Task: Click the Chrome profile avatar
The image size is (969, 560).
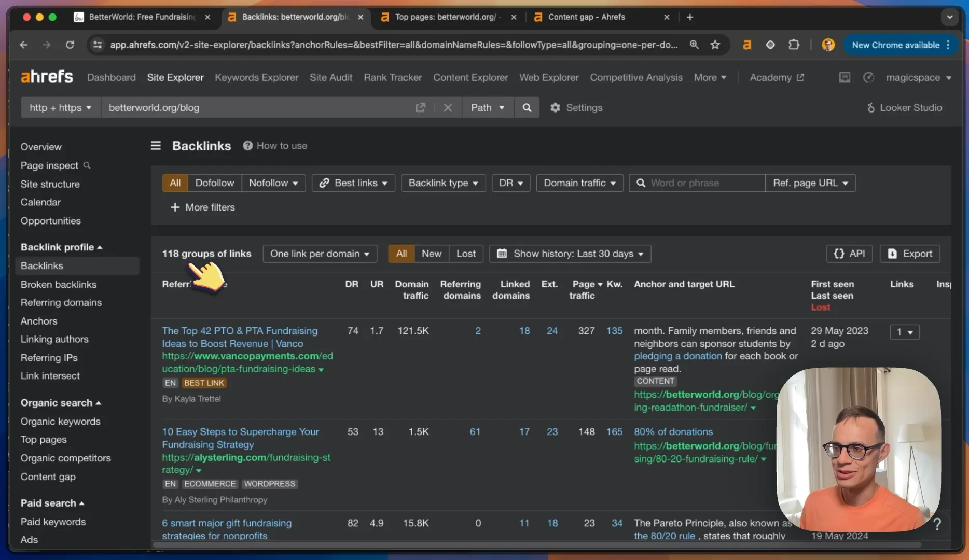Action: [828, 45]
